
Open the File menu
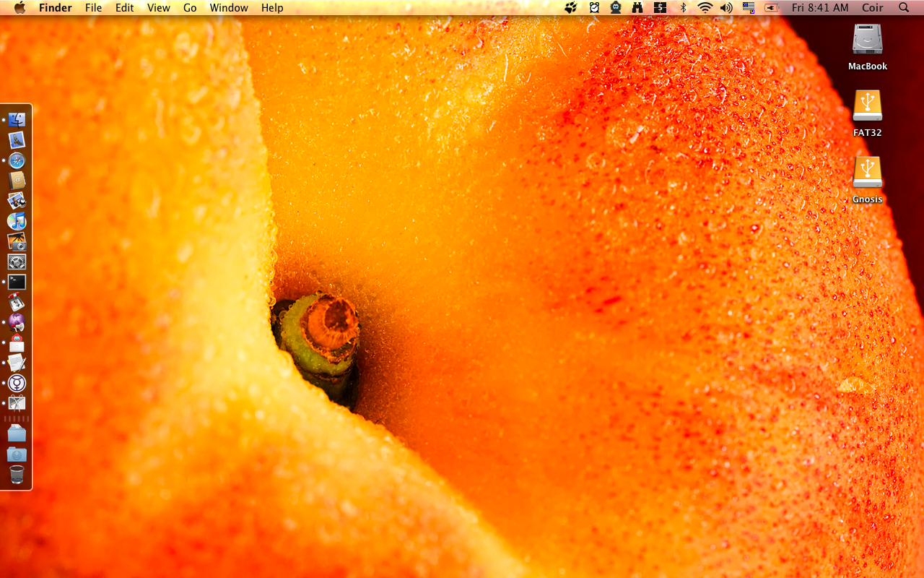pos(93,8)
